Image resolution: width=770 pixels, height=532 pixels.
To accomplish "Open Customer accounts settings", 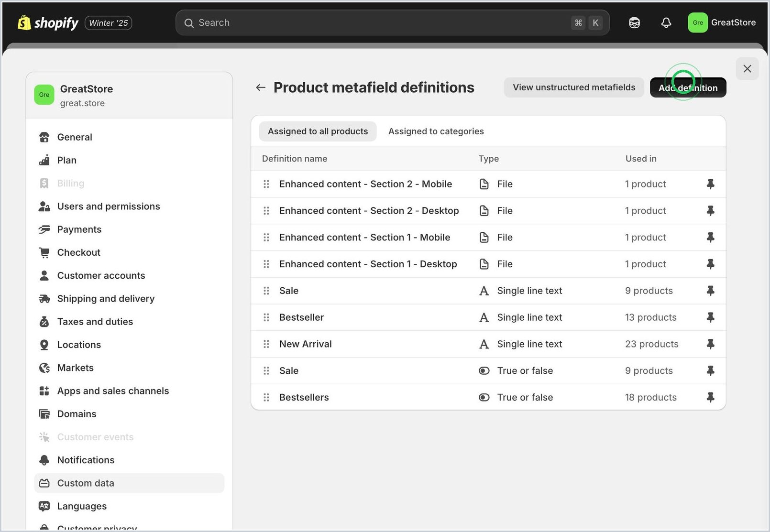I will click(x=129, y=276).
